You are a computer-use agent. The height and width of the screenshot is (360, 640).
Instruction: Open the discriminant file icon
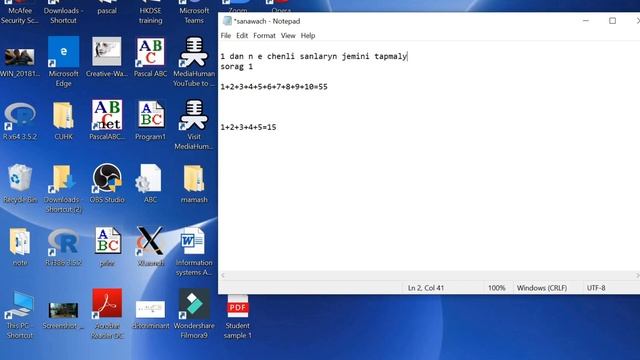tap(150, 309)
